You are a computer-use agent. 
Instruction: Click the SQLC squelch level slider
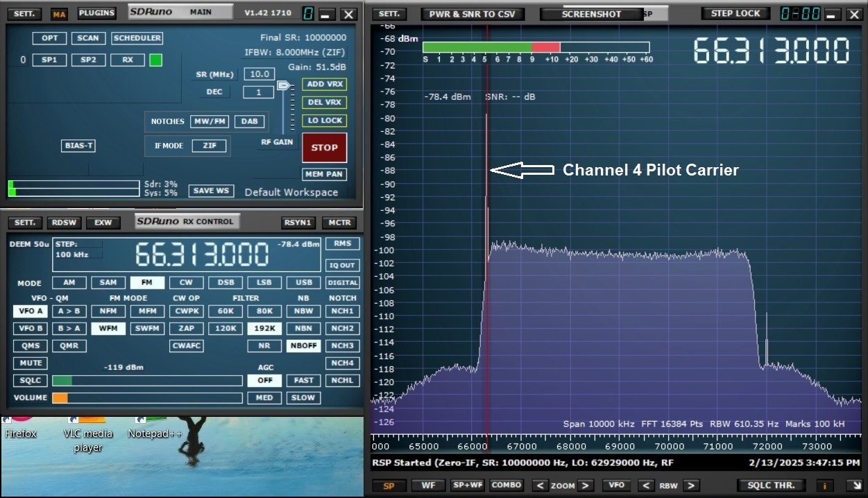coord(147,380)
